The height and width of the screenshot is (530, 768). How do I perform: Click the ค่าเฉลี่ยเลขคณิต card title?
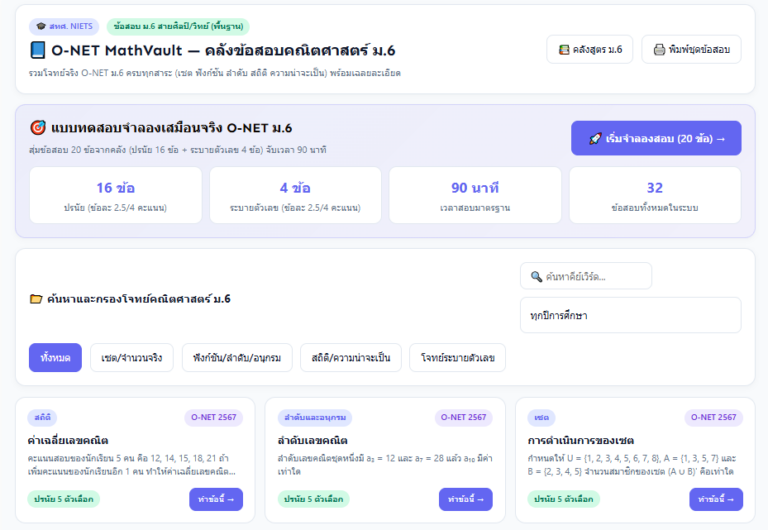pyautogui.click(x=68, y=440)
